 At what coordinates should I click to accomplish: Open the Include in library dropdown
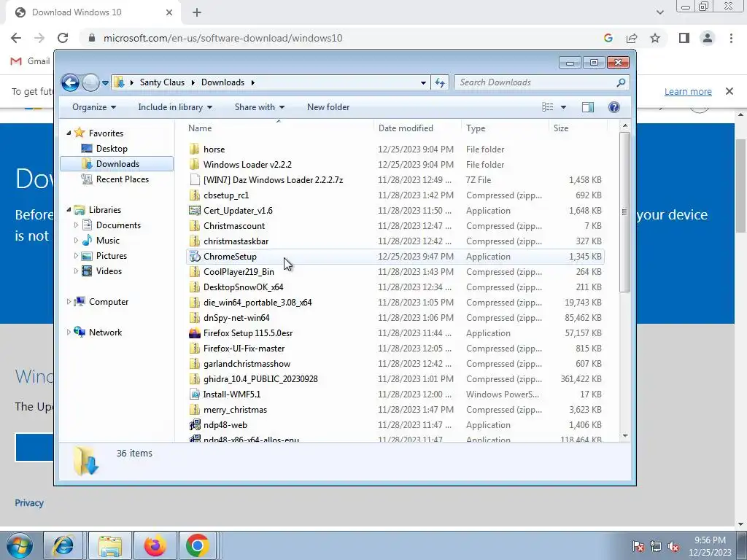175,107
